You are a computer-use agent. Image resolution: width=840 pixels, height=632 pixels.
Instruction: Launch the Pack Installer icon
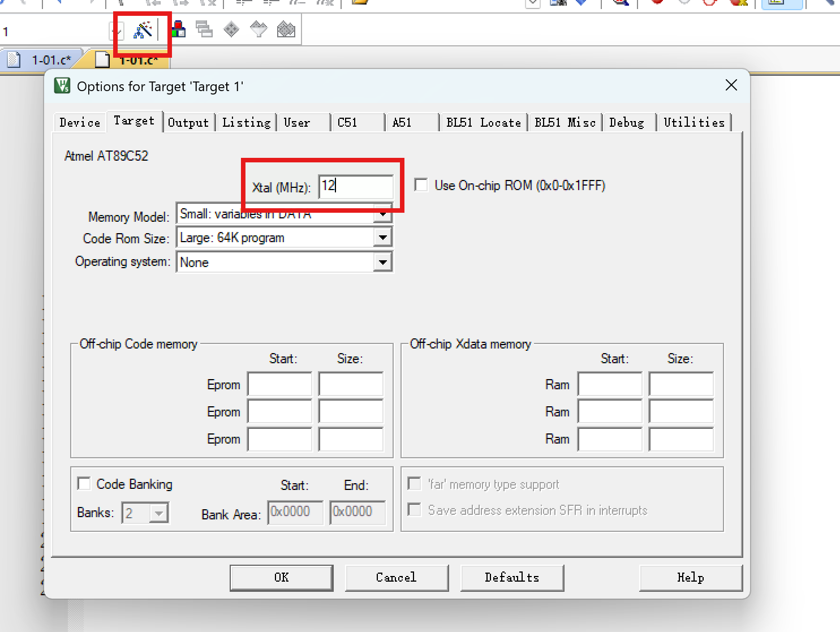point(286,29)
